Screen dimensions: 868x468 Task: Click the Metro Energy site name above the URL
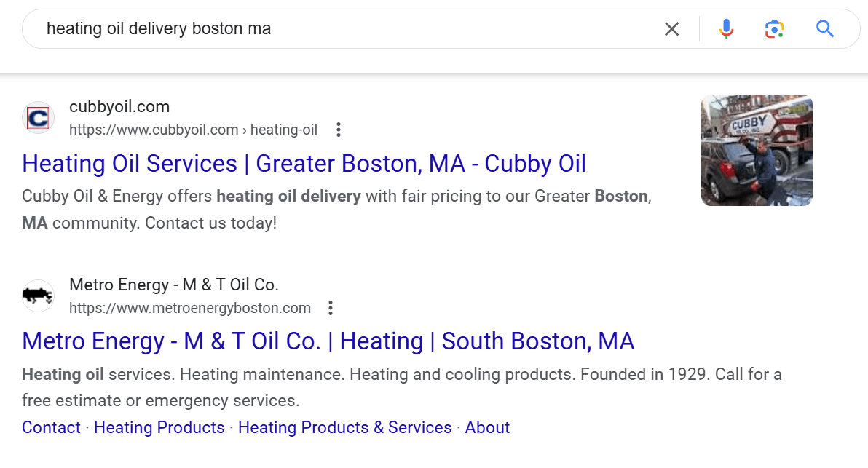coord(173,285)
